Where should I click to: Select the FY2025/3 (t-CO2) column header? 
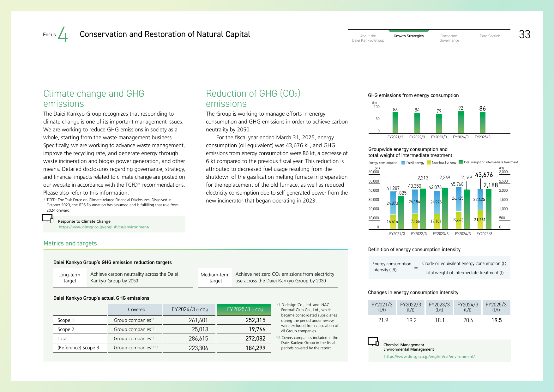pos(244,310)
